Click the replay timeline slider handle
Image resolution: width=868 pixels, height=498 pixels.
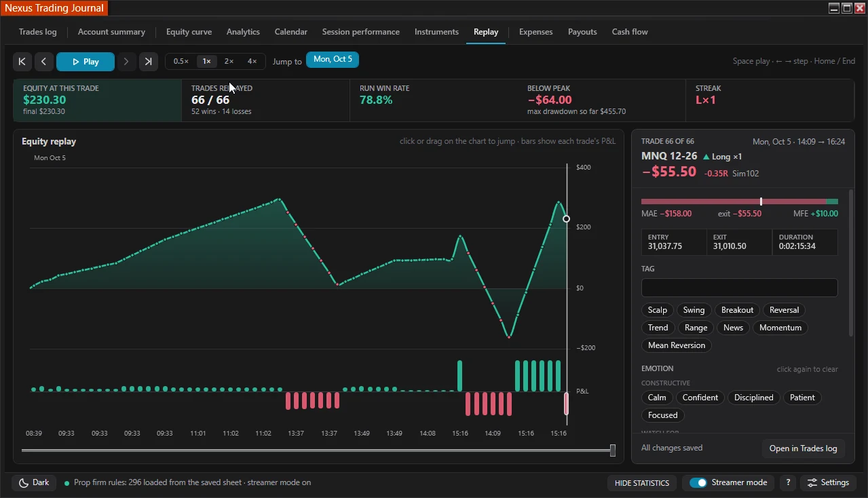click(x=613, y=451)
